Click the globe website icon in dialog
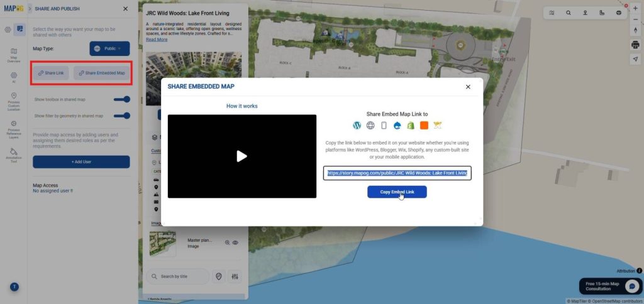 click(370, 126)
